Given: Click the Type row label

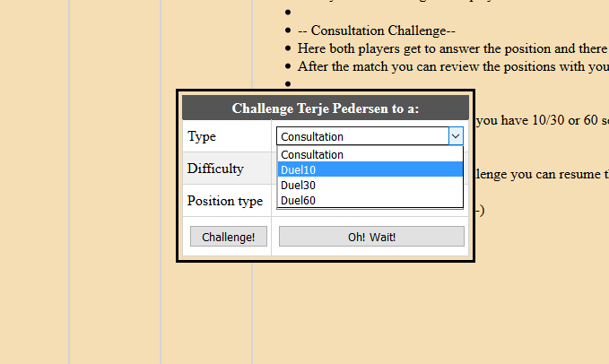Looking at the screenshot, I should pos(202,136).
